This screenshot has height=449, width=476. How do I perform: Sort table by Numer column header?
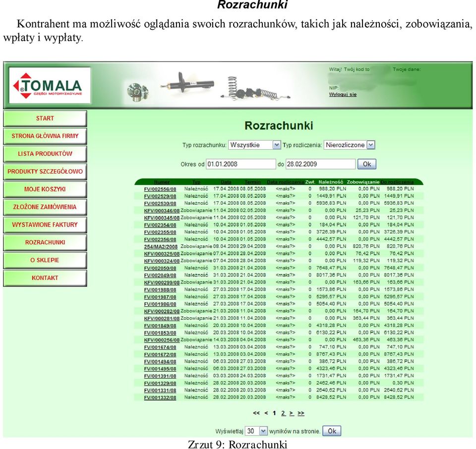point(162,182)
